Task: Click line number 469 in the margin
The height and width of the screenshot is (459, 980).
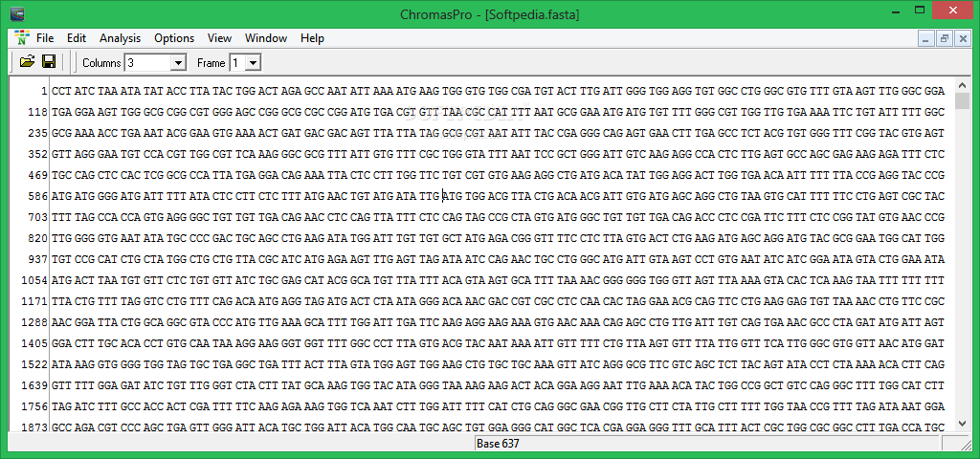Action: (x=38, y=176)
